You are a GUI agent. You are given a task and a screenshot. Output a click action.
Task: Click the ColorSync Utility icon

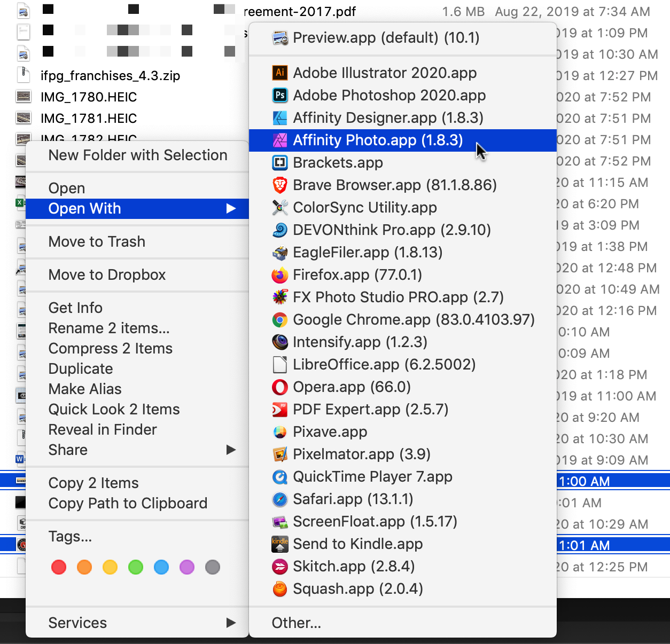[280, 208]
